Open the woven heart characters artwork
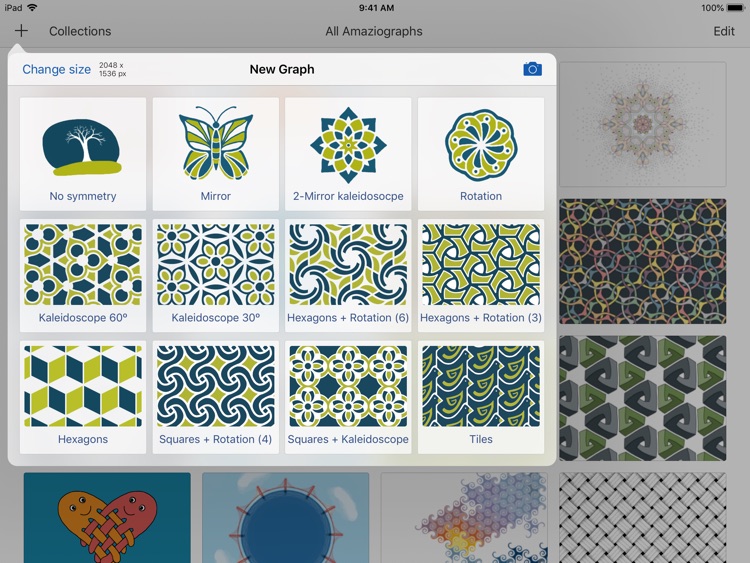This screenshot has width=750, height=563. point(107,518)
